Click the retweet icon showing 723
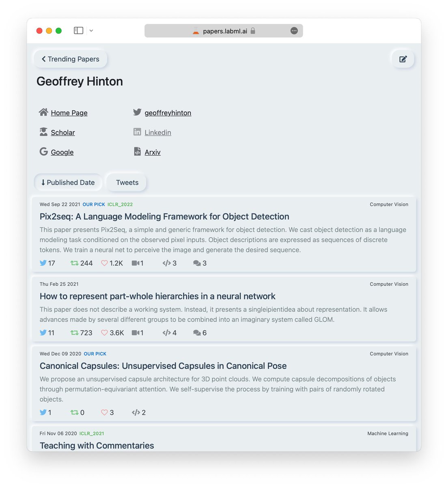Viewport: 448px width, 487px height. pyautogui.click(x=74, y=333)
